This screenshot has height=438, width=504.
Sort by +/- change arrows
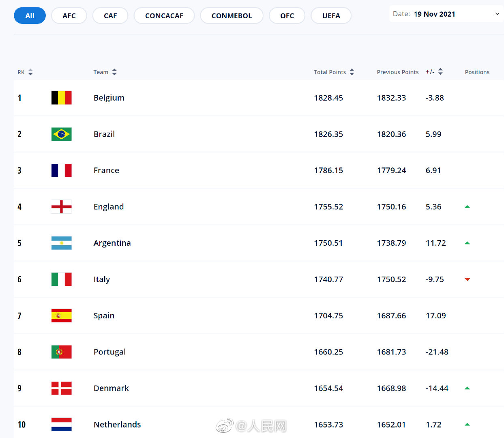pyautogui.click(x=440, y=72)
